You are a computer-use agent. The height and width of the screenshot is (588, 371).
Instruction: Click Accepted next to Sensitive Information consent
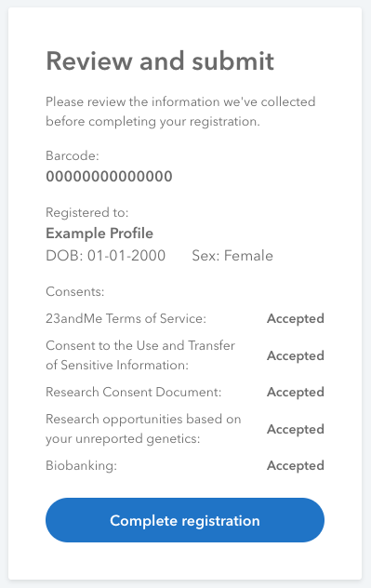coord(296,355)
